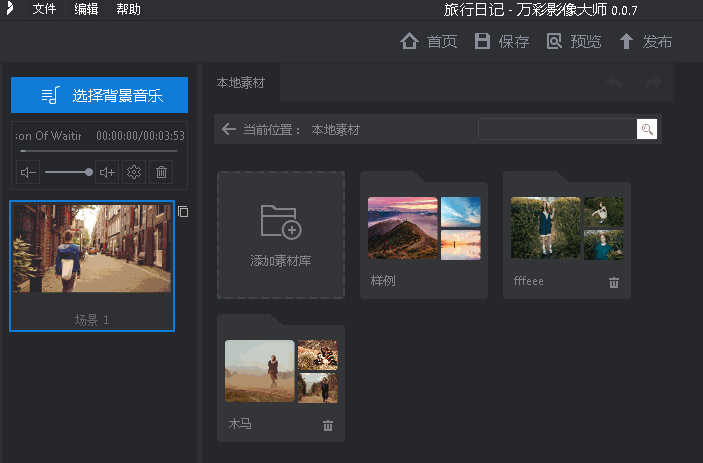Open the 编辑 menu

(86, 10)
